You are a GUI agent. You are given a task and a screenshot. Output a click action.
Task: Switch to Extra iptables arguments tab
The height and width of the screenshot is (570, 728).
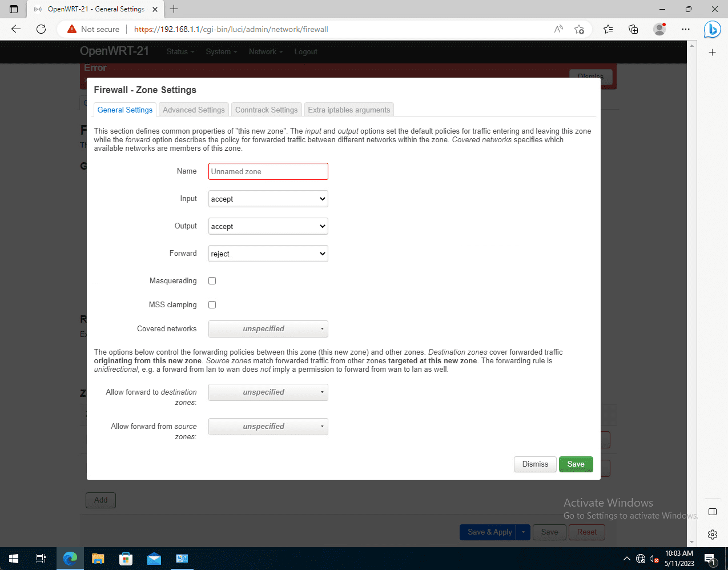click(349, 110)
